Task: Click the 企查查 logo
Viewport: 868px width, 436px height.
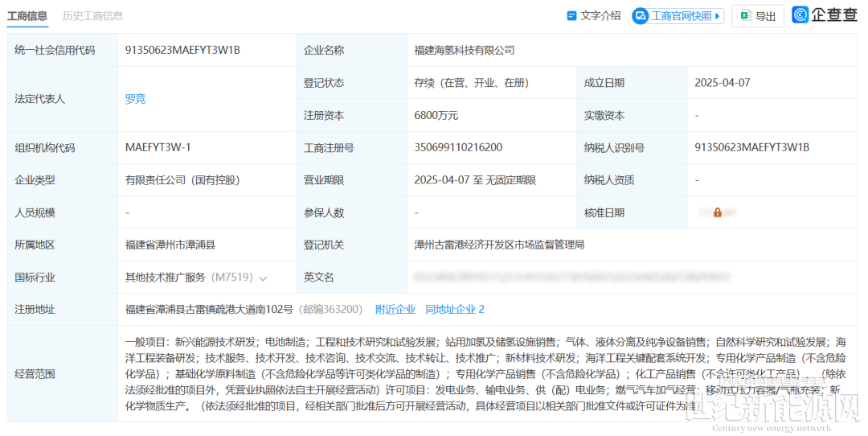Action: point(825,15)
